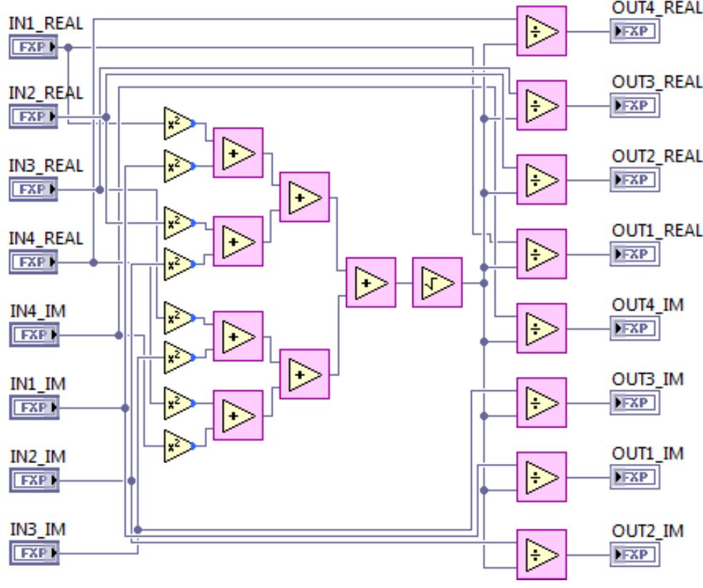Select the divide node wired to OUT4_REAL

click(x=540, y=32)
